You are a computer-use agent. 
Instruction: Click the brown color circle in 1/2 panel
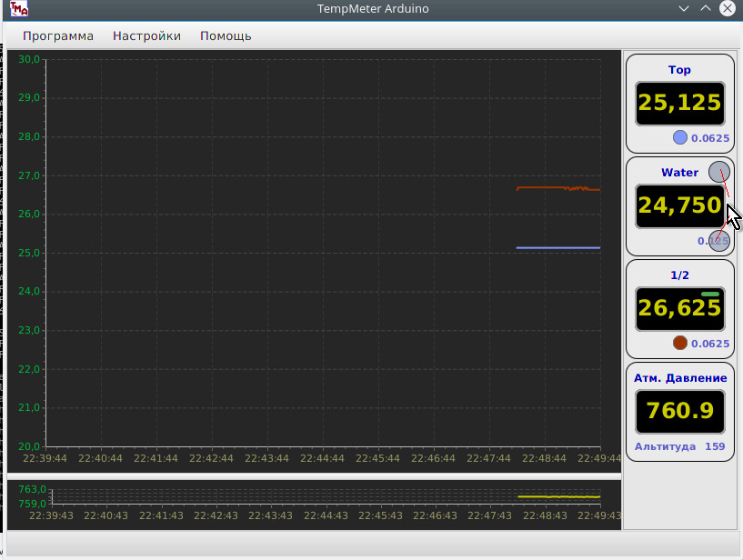click(x=680, y=343)
